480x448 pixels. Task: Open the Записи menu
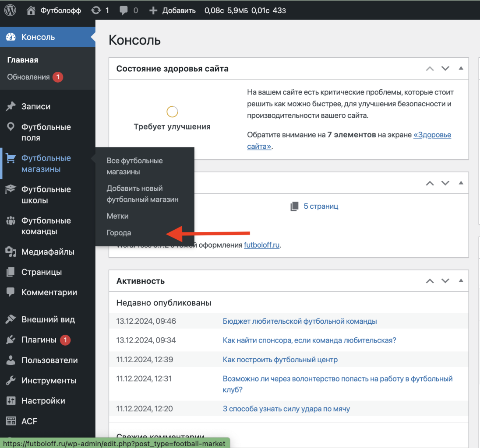point(36,106)
